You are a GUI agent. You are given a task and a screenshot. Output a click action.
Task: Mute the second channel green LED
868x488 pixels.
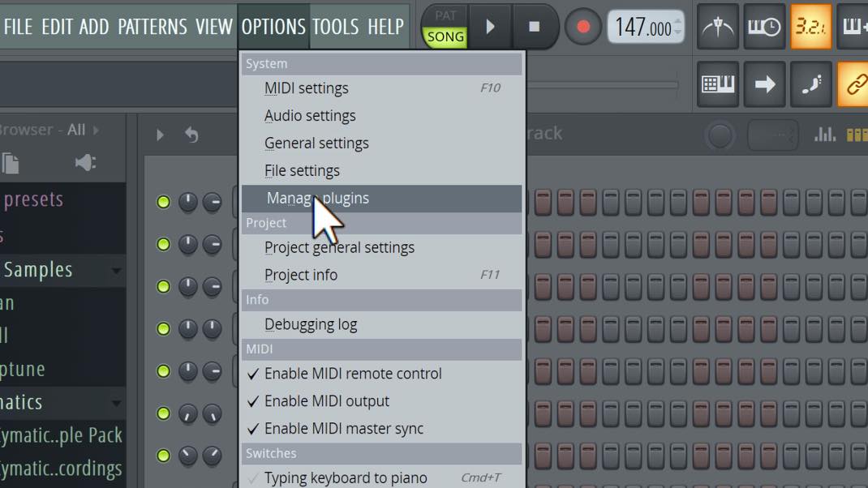[x=163, y=244]
